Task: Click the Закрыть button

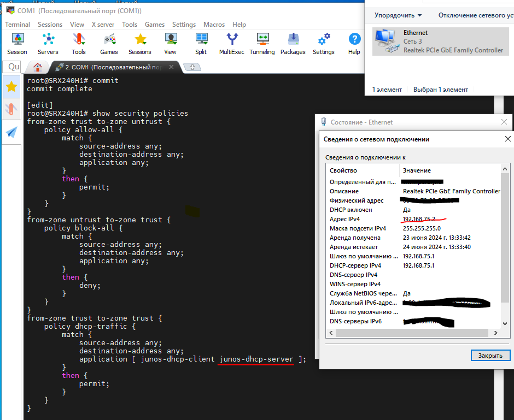Action: click(x=490, y=356)
